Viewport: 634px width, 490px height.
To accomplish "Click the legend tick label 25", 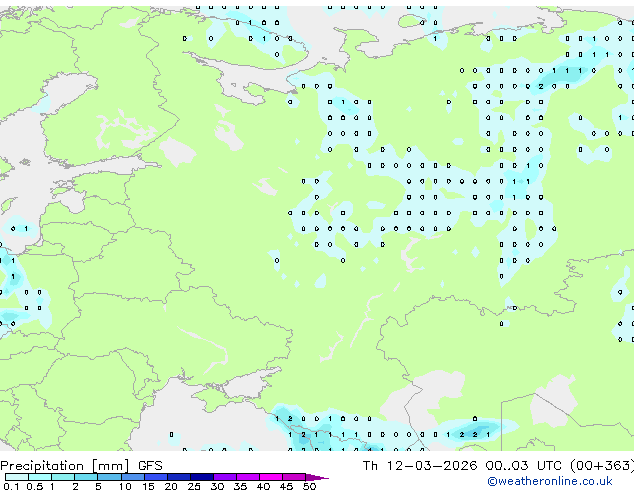I will pos(194,486).
